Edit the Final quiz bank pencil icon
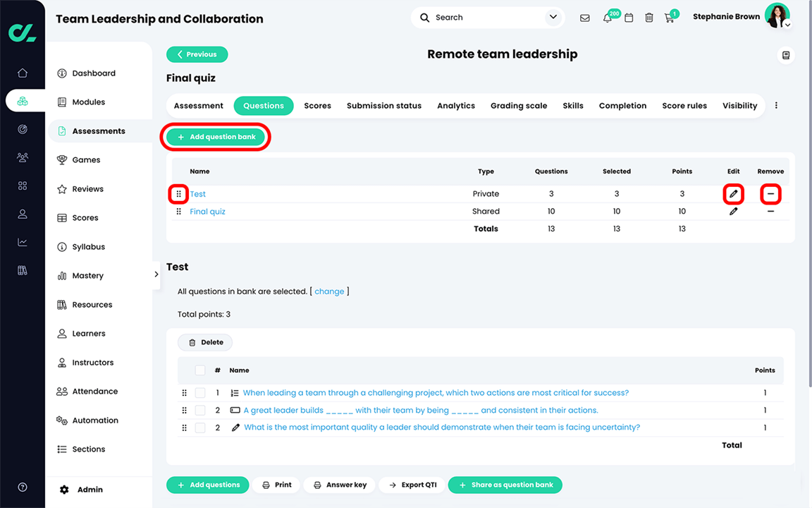Image resolution: width=812 pixels, height=508 pixels. 733,212
